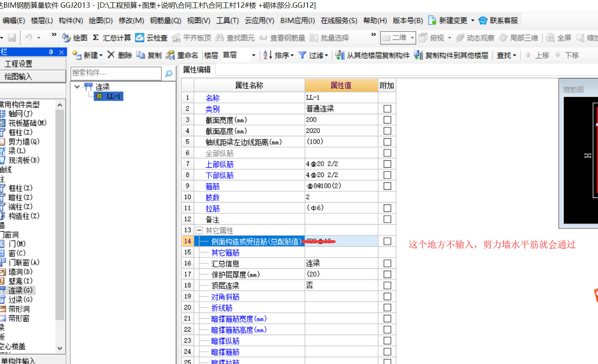Click the 新建变更 icon
The height and width of the screenshot is (364, 598).
(x=432, y=20)
